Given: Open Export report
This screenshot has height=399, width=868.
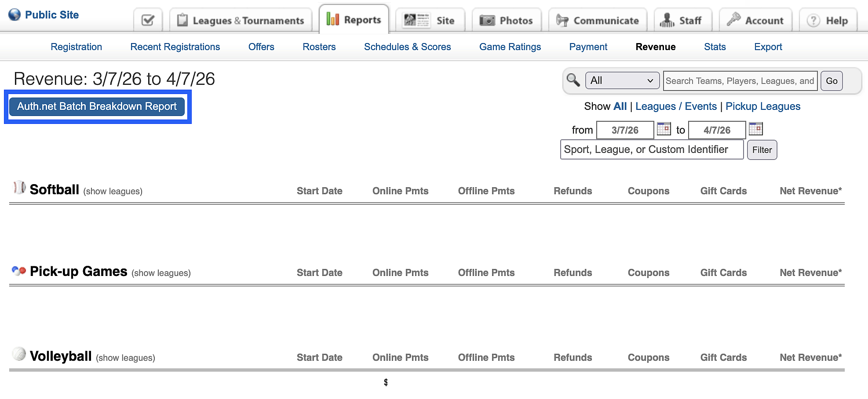Looking at the screenshot, I should tap(768, 47).
